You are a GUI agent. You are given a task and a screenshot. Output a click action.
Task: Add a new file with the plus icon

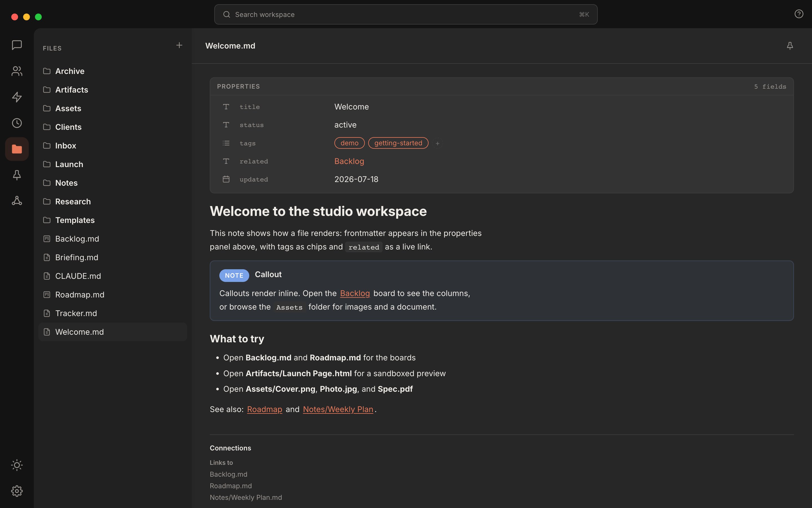[x=179, y=45]
